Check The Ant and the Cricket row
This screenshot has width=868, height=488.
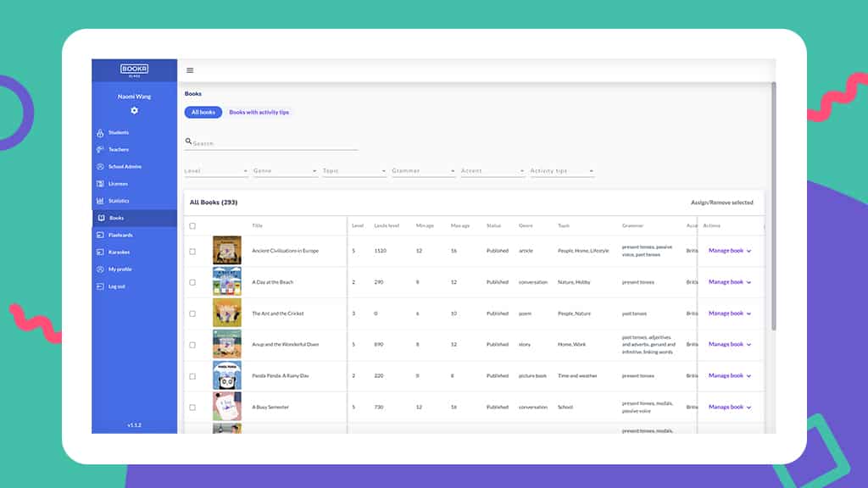coord(192,313)
